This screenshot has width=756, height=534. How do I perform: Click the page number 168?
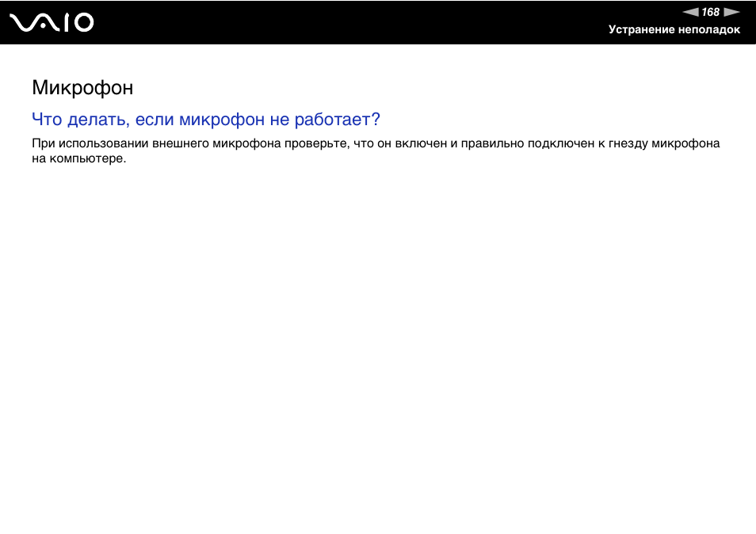[x=711, y=12]
